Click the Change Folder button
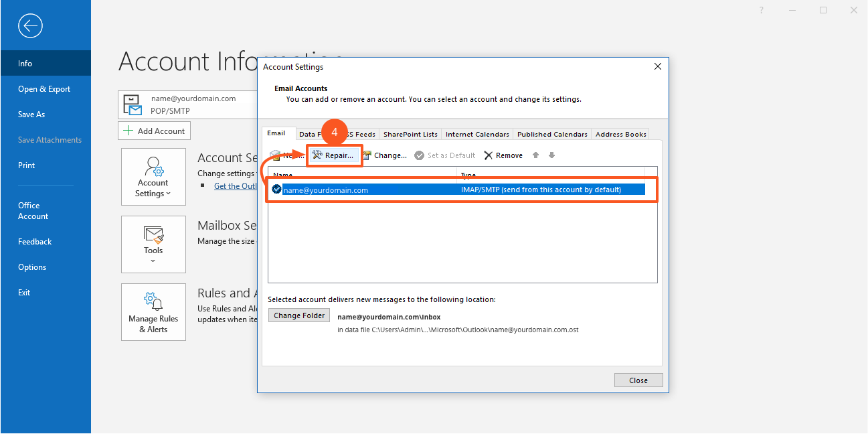The height and width of the screenshot is (434, 868). point(299,315)
